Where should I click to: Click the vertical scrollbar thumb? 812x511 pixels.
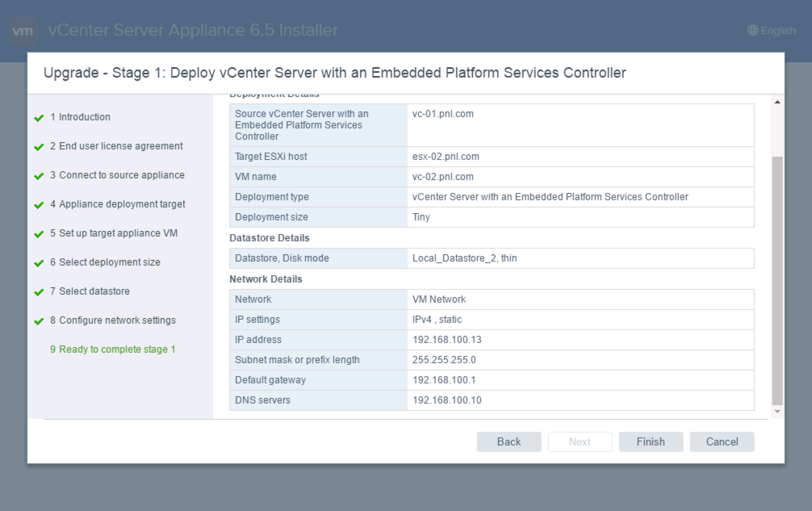(777, 280)
